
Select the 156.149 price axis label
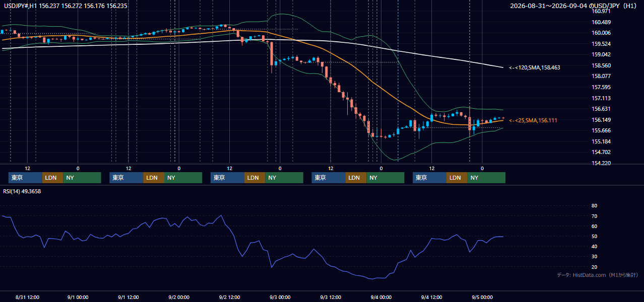point(601,120)
